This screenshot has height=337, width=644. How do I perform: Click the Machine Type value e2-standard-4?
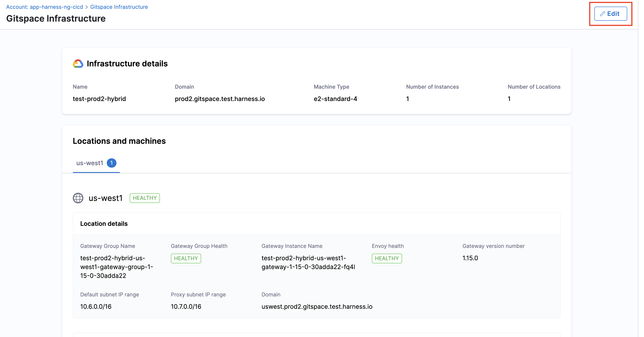[335, 99]
